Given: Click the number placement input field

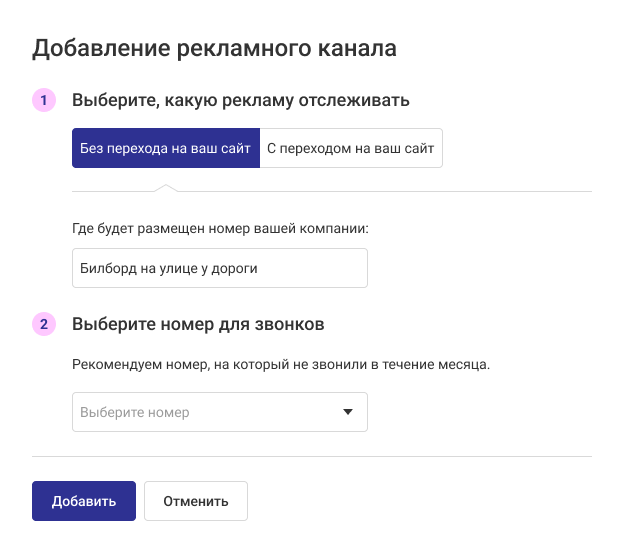Looking at the screenshot, I should 220,268.
